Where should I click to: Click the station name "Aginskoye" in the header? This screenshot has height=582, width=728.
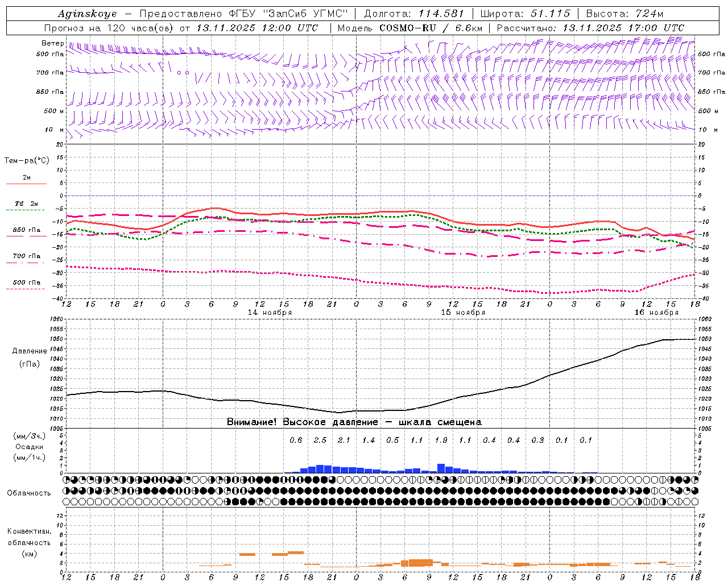(x=87, y=14)
